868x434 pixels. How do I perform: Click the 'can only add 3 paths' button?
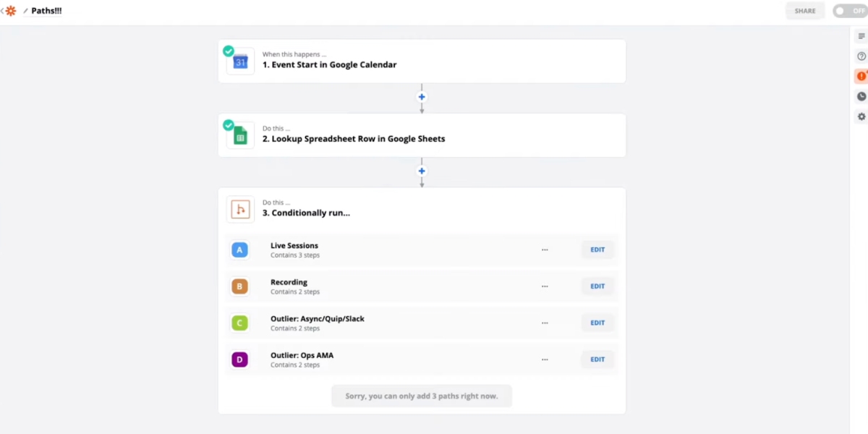[x=422, y=396]
